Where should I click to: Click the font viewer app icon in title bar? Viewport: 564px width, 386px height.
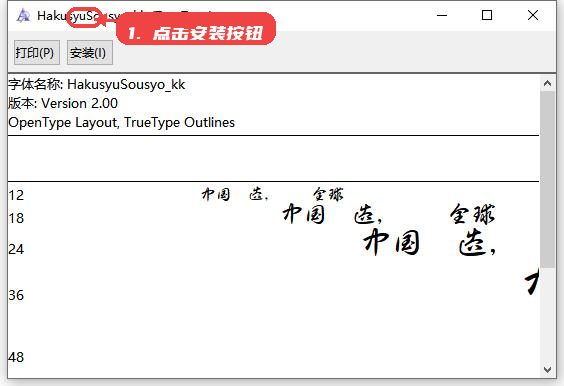23,15
